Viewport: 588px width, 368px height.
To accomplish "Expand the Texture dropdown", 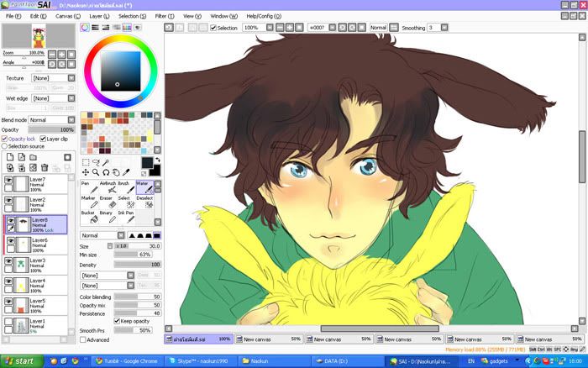I will [x=50, y=78].
